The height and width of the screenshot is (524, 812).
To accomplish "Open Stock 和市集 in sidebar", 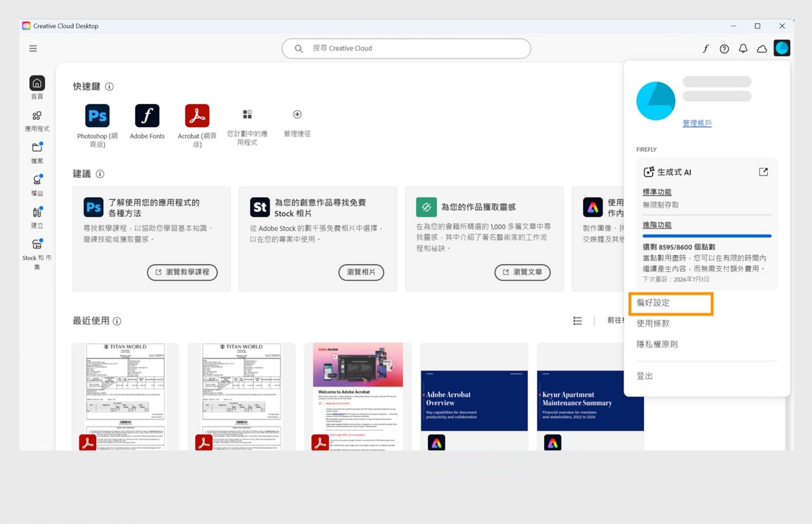I will 37,254.
